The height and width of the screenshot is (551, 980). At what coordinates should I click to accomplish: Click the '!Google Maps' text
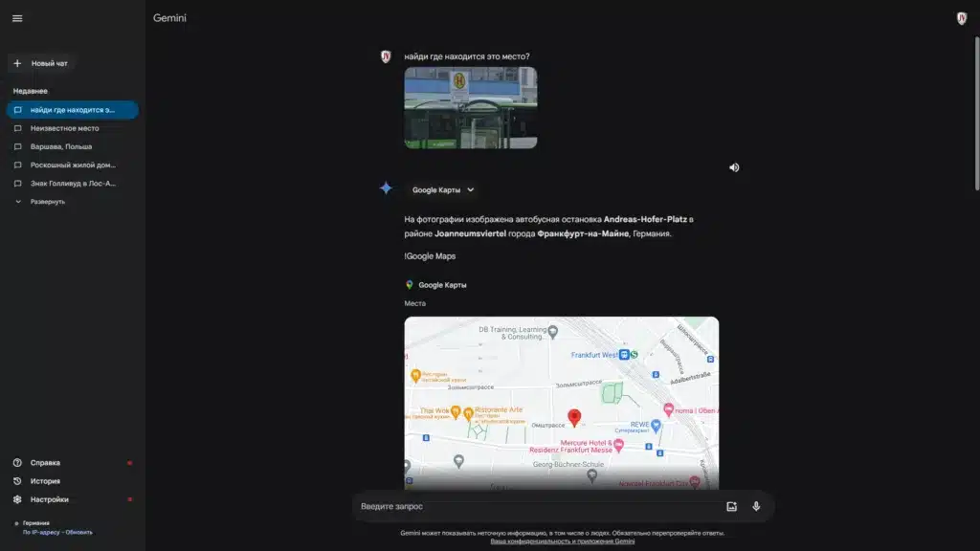430,256
